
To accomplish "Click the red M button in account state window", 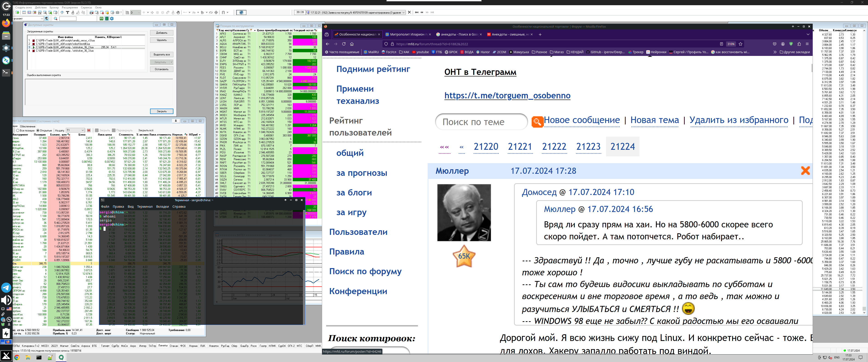I will (89, 130).
